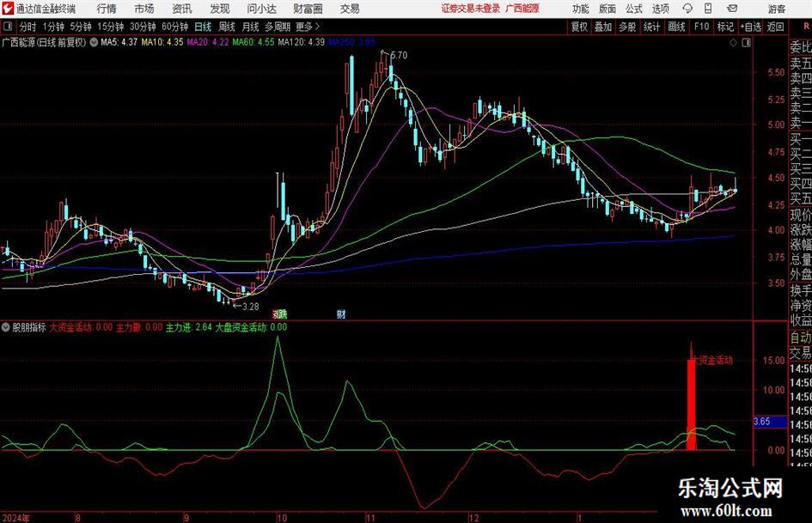Toggle the right sidebar panel icon

(x=746, y=43)
